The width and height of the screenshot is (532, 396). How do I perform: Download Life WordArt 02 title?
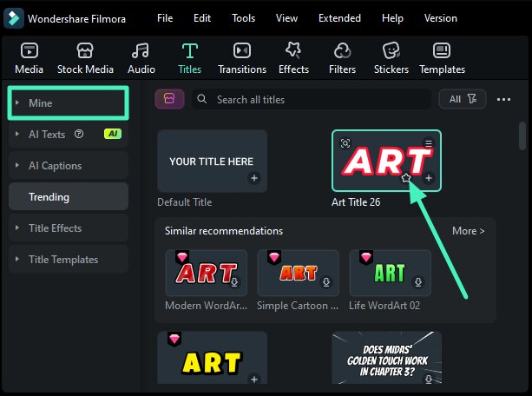point(418,282)
